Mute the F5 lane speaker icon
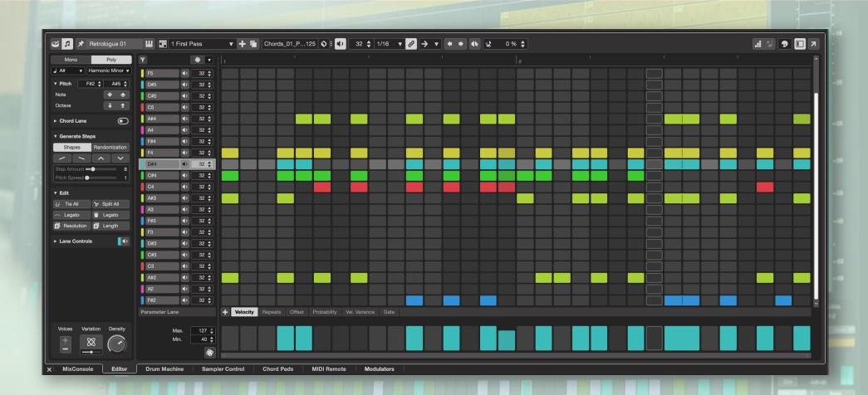 pos(184,73)
